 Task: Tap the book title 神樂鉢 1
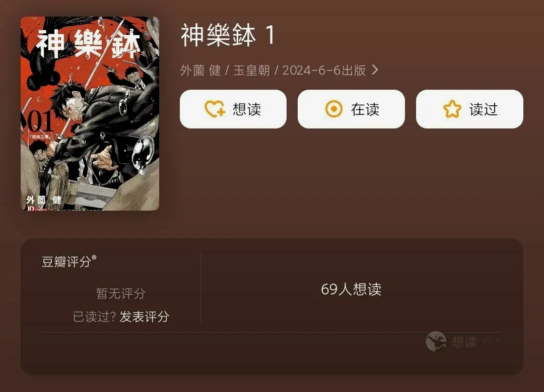228,35
